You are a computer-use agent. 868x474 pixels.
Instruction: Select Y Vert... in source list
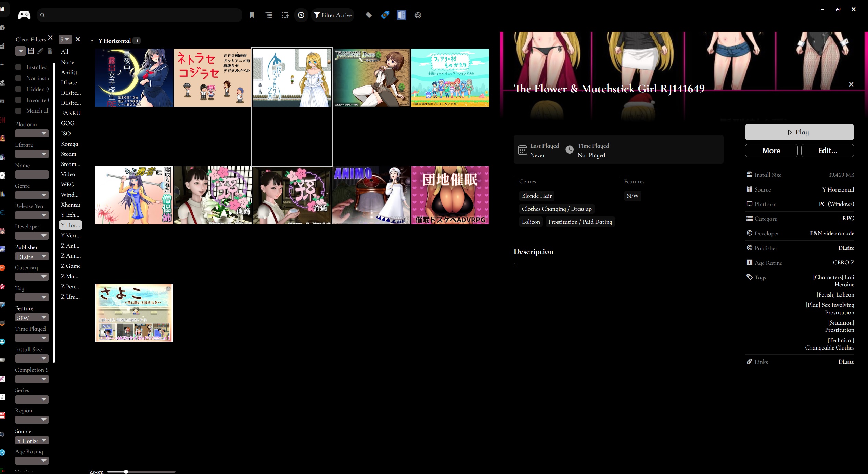(x=71, y=235)
